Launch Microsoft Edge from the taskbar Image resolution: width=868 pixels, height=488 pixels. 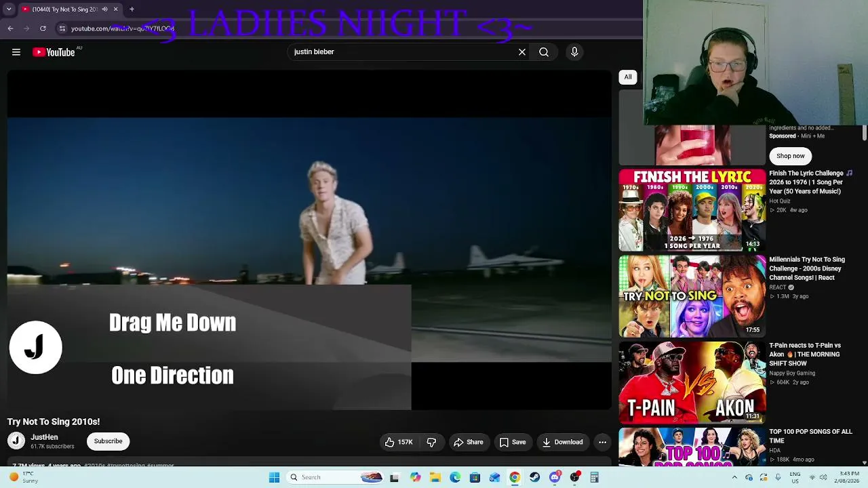coord(455,477)
